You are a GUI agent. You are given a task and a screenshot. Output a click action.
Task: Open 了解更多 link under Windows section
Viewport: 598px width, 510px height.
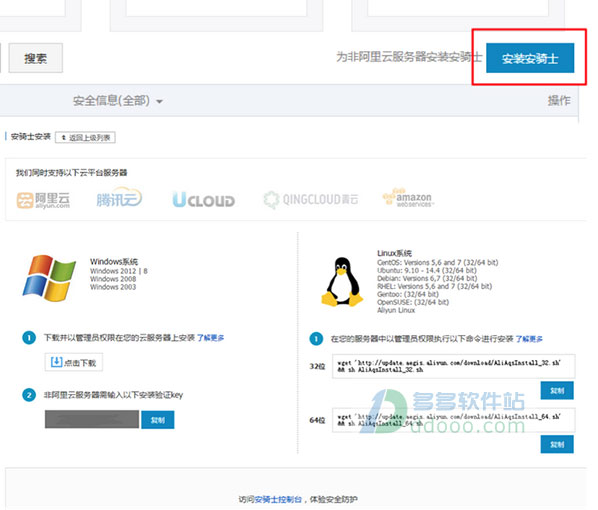tap(211, 338)
